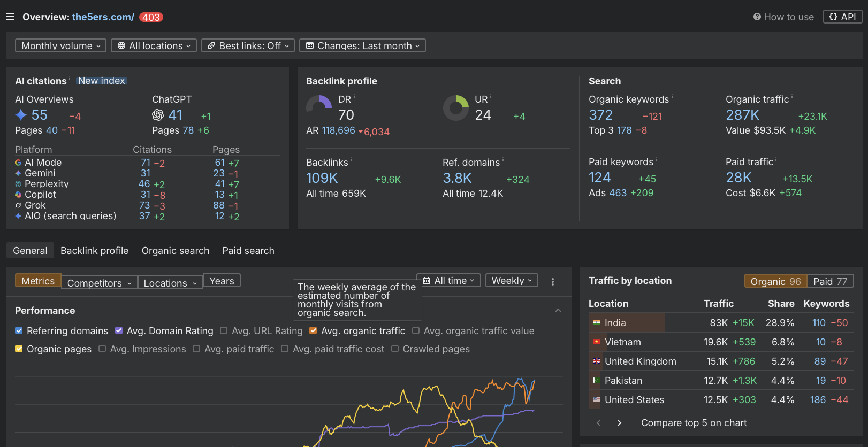Switch to the Organic search tab
Viewport: 868px width, 447px height.
(x=176, y=251)
